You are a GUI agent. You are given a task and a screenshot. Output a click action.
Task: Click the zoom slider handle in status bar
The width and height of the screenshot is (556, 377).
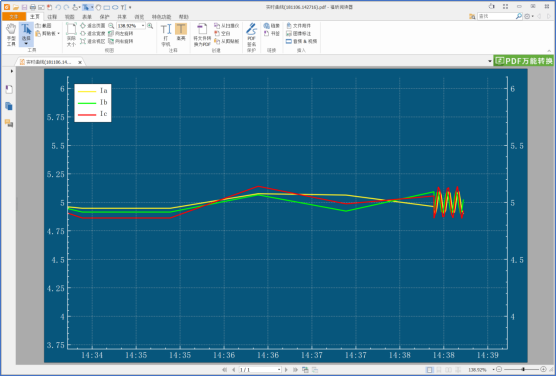[x=523, y=370]
